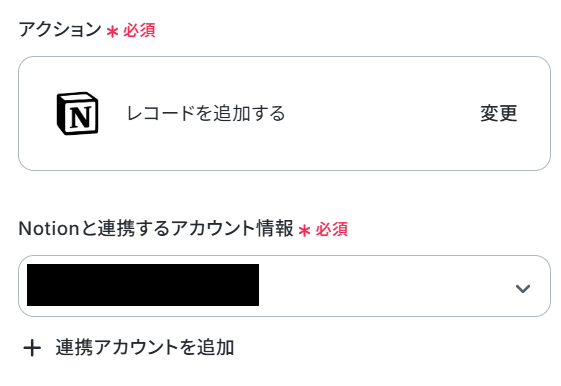
Task: Click red asterisk beside アカウント情報 label
Action: click(x=304, y=231)
